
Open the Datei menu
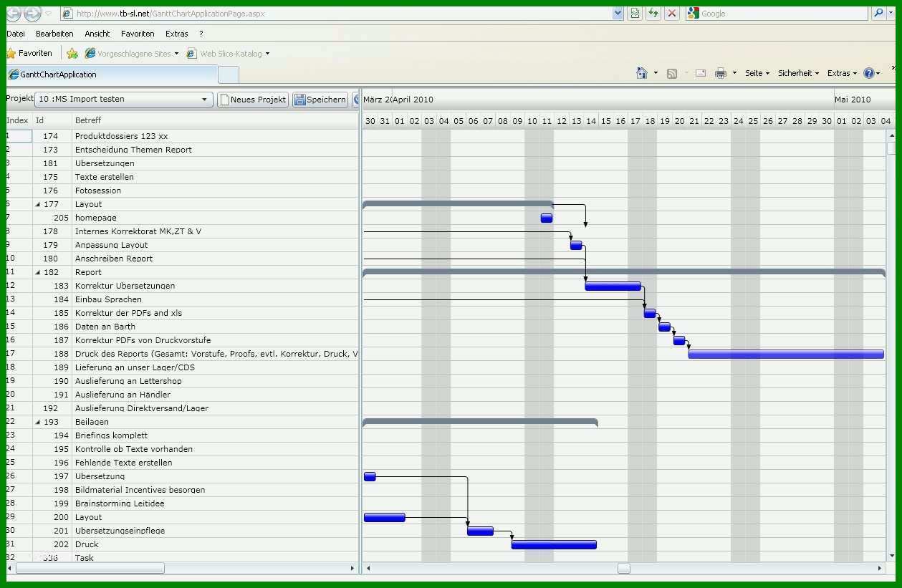pyautogui.click(x=16, y=34)
